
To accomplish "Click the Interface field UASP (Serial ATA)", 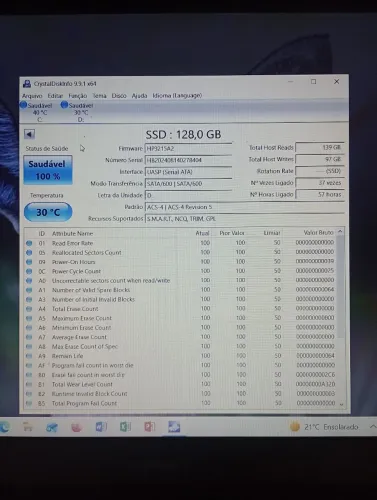I will tap(188, 172).
